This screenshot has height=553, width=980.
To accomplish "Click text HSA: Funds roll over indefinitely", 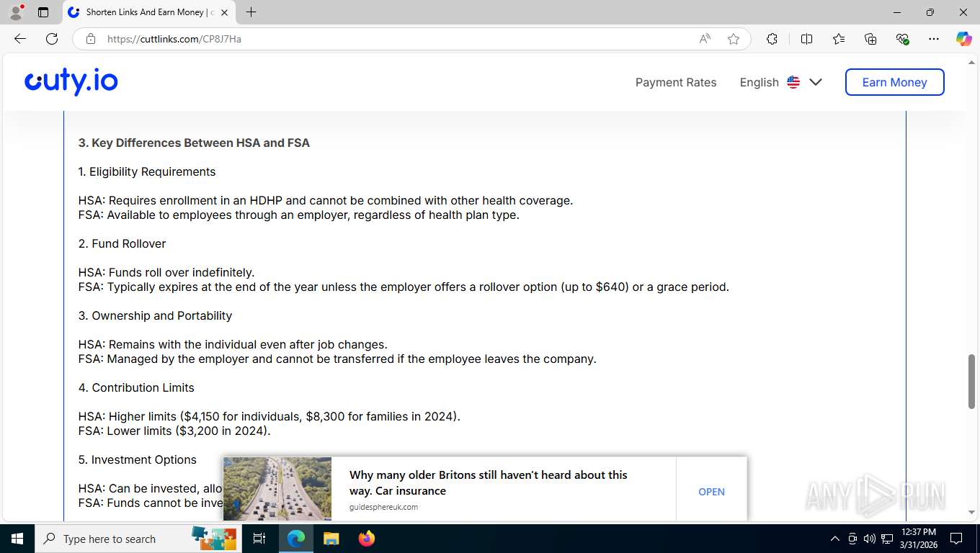I will 166,272.
